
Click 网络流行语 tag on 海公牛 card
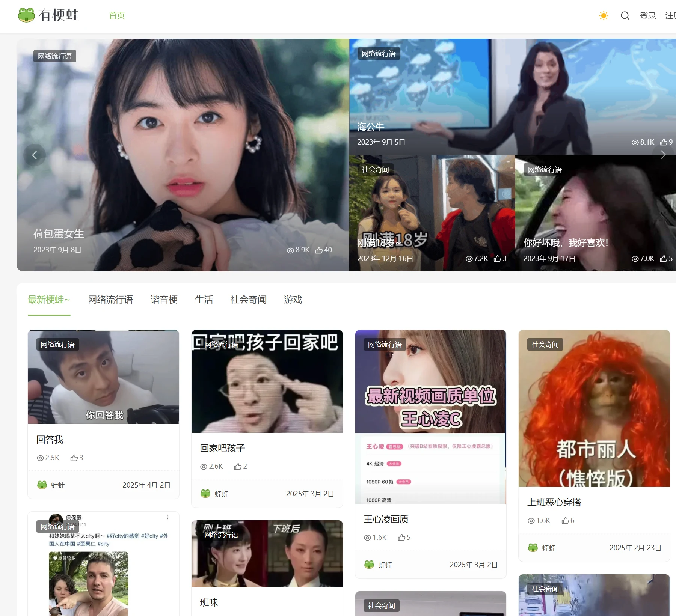point(379,54)
